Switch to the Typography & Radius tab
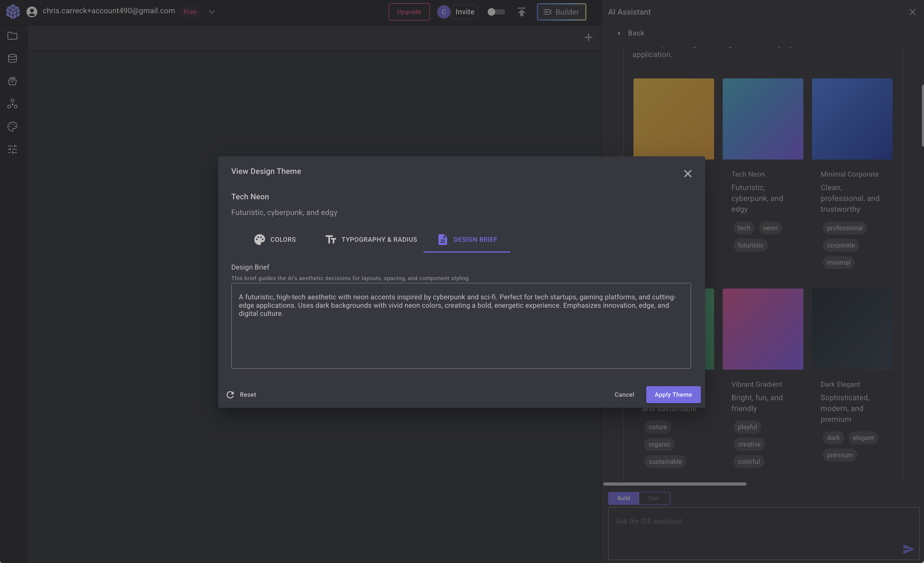The width and height of the screenshot is (924, 563). [x=371, y=240]
